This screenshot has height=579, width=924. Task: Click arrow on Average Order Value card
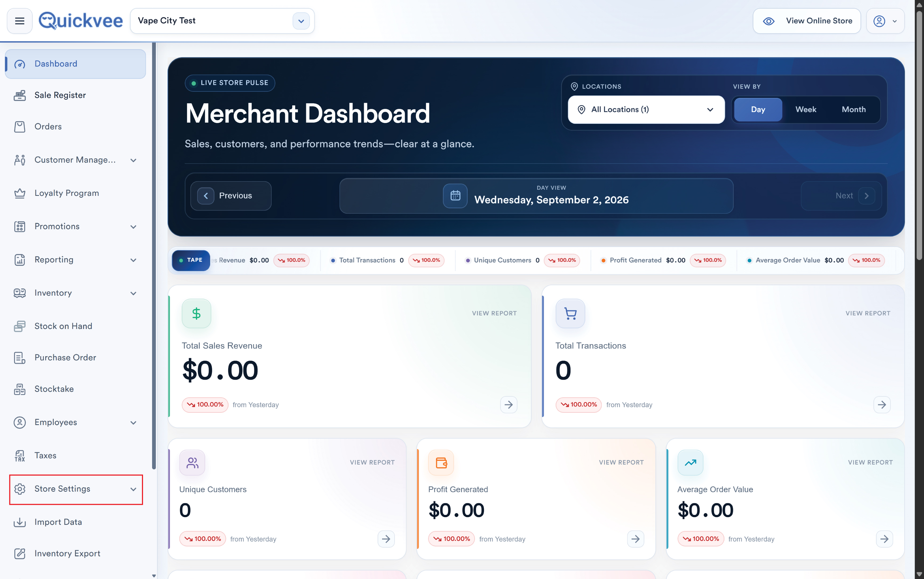885,539
